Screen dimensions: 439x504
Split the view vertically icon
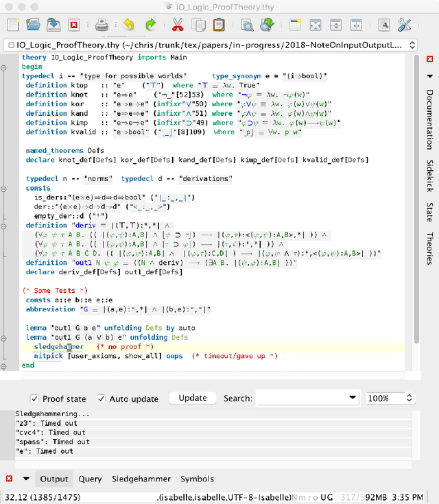click(x=356, y=25)
